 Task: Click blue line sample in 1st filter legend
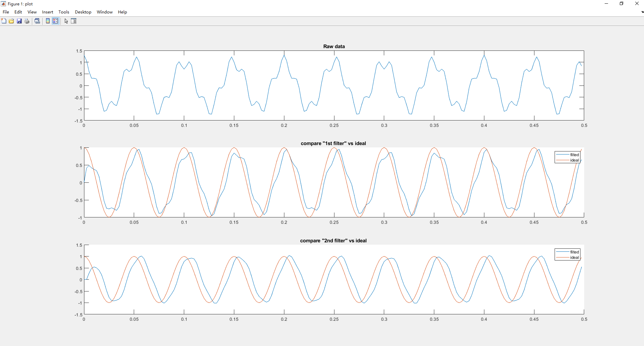(563, 155)
